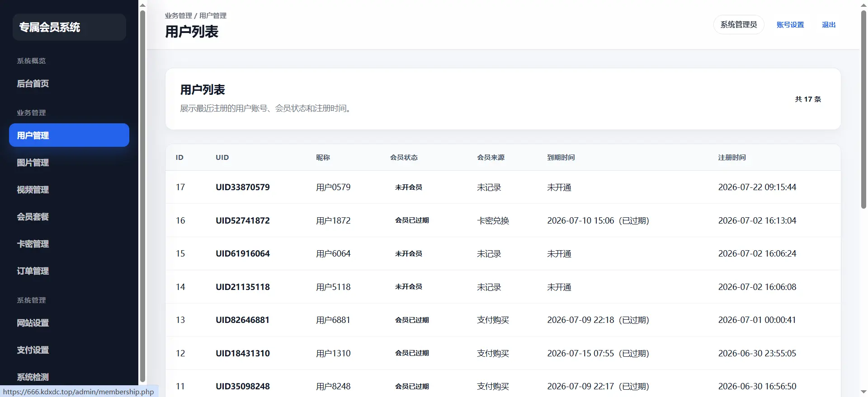
Task: Click expiry 2026-07-09 22:18 (已过期)
Action: coord(598,320)
